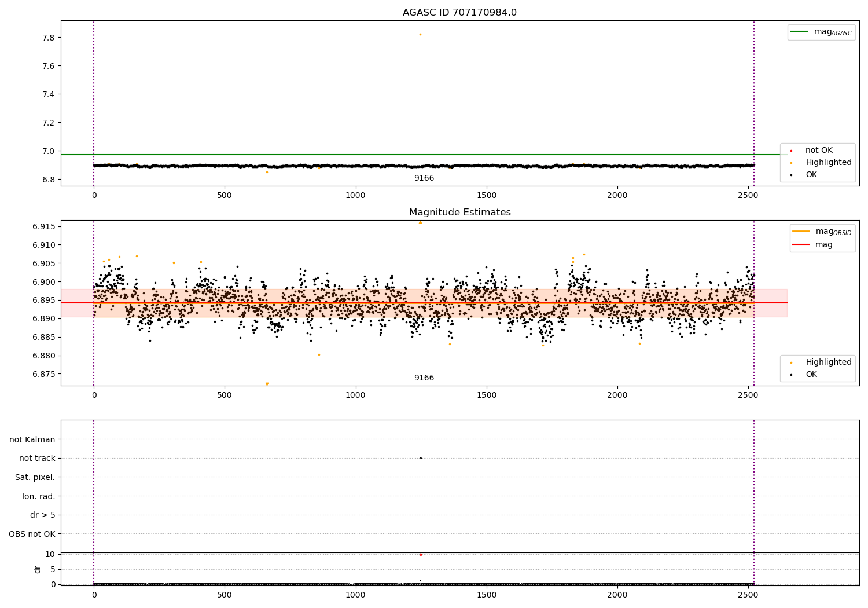Click the 6.900 y-axis tick label
The height and width of the screenshot is (608, 868).
coord(43,282)
